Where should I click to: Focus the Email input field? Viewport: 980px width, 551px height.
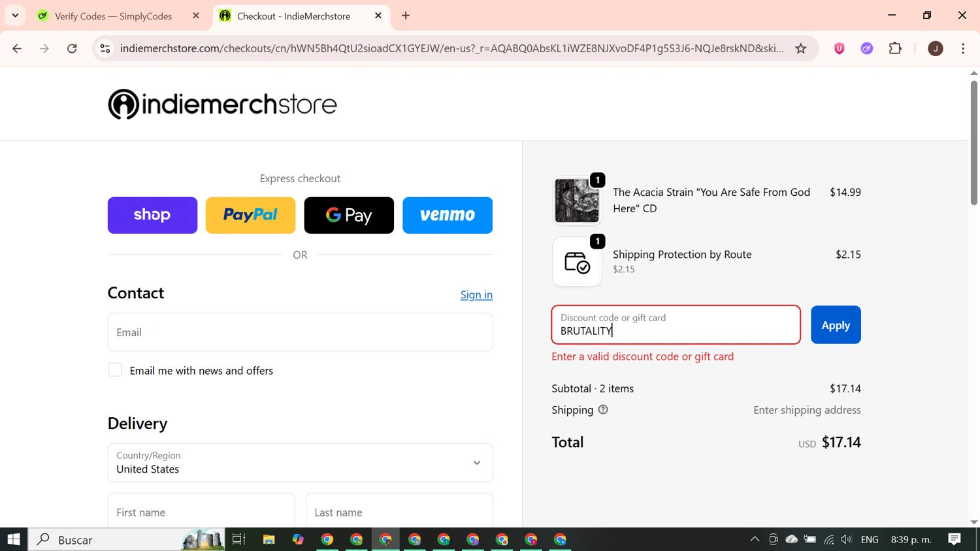tap(301, 332)
